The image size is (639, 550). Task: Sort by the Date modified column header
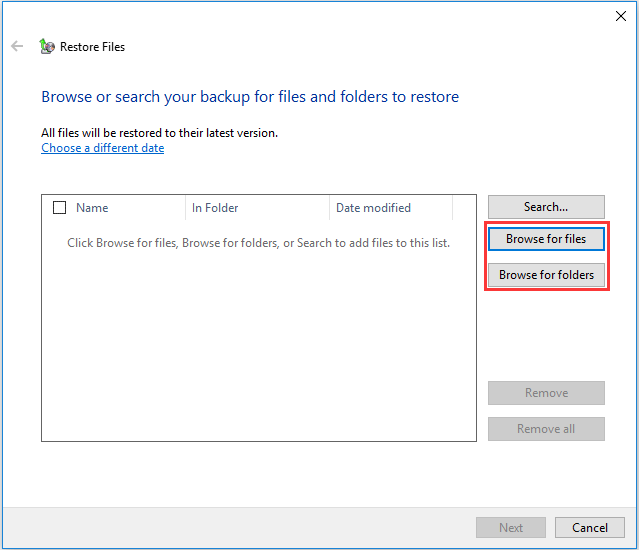tap(373, 208)
